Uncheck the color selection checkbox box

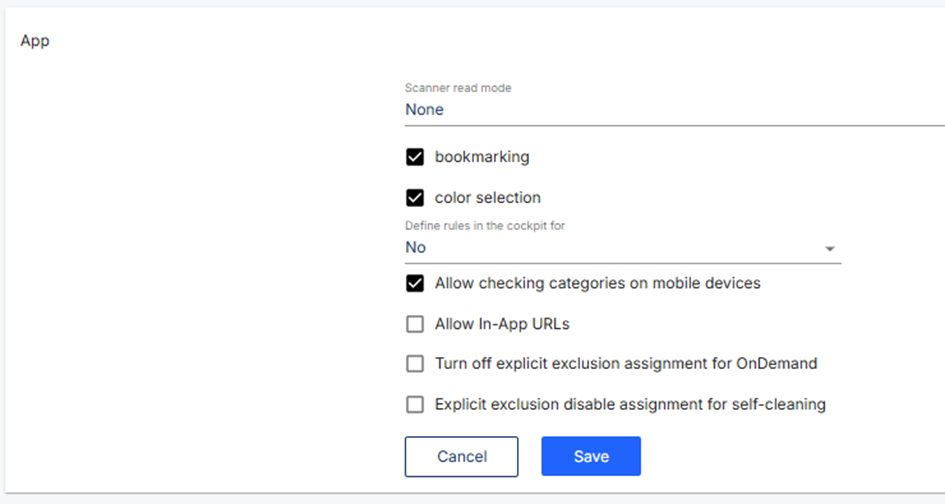(x=415, y=198)
